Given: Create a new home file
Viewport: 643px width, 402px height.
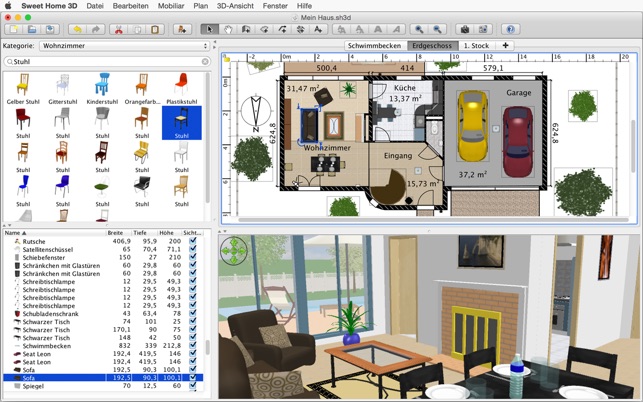Looking at the screenshot, I should point(14,30).
